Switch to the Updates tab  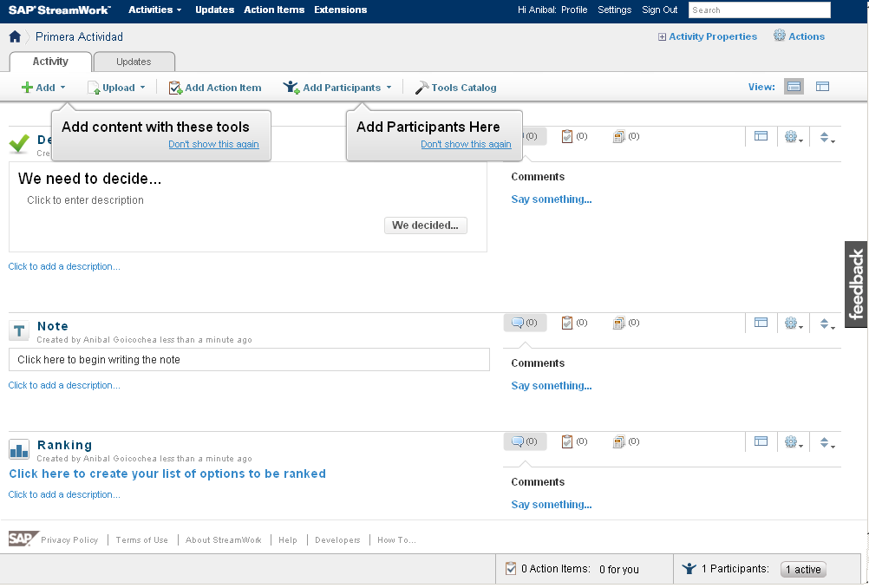pyautogui.click(x=134, y=62)
